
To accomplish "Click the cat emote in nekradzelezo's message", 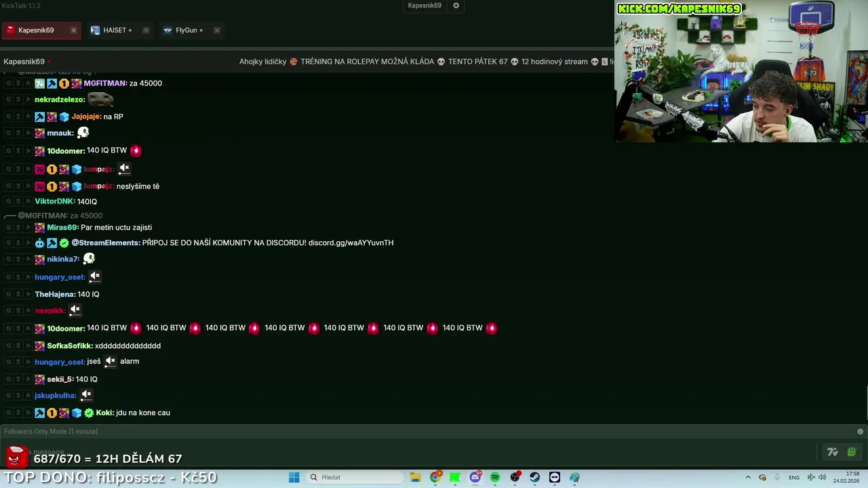I will 100,99.
